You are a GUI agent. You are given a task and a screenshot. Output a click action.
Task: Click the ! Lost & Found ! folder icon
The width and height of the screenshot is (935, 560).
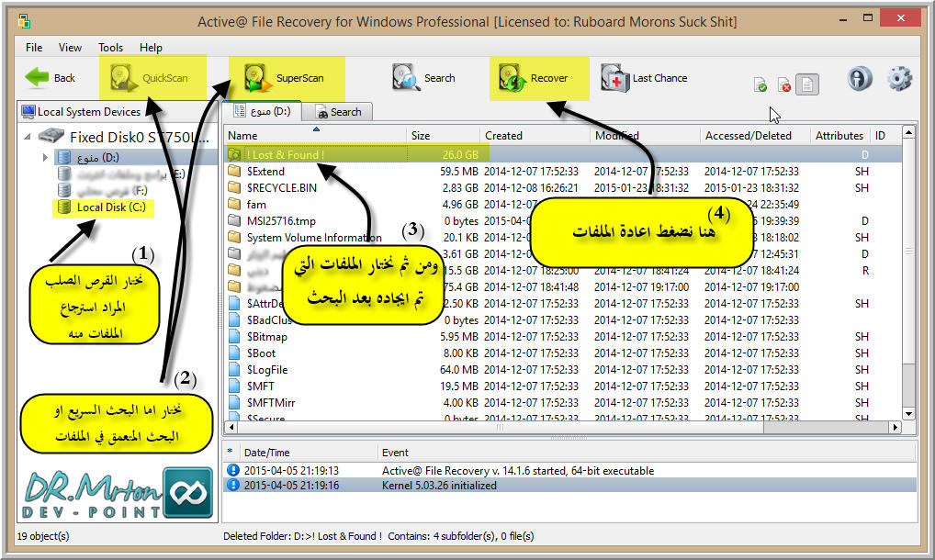pos(234,155)
